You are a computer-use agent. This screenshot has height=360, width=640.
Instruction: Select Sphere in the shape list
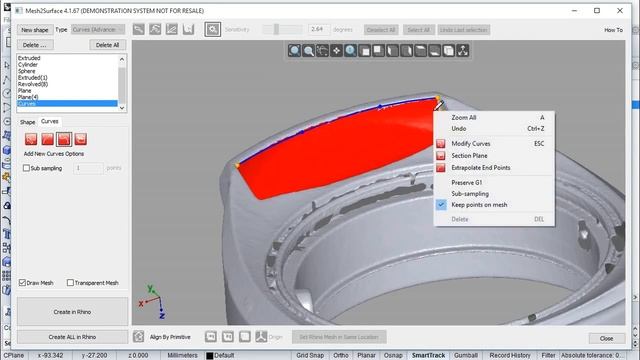[x=68, y=71]
